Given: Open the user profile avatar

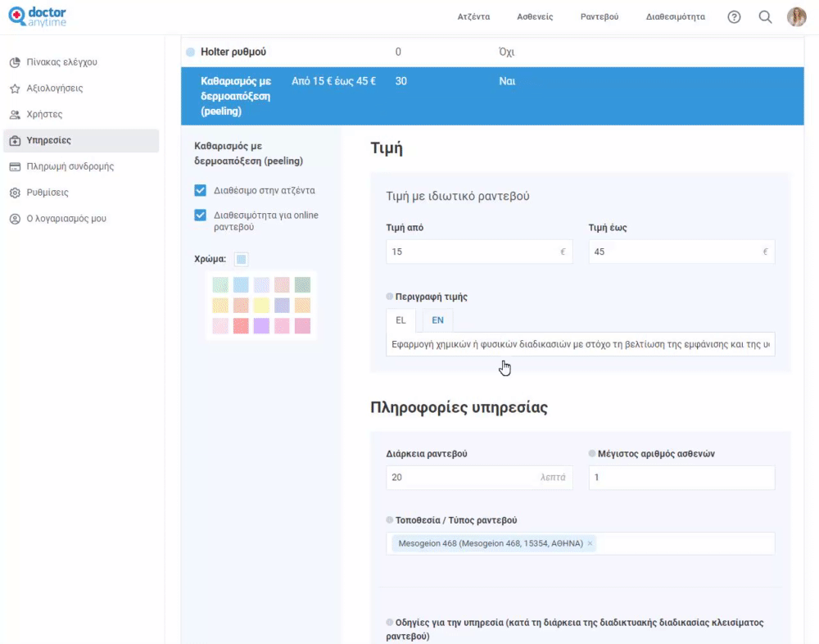Looking at the screenshot, I should (797, 16).
